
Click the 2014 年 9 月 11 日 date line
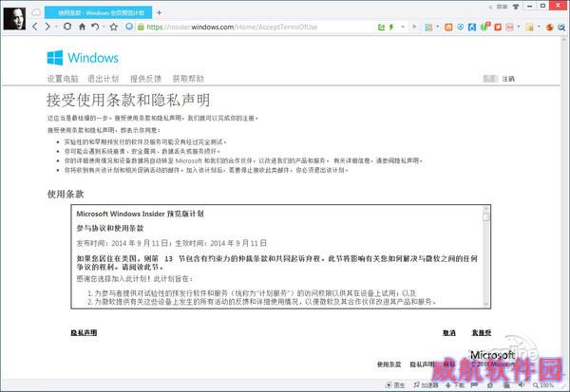[x=172, y=243]
